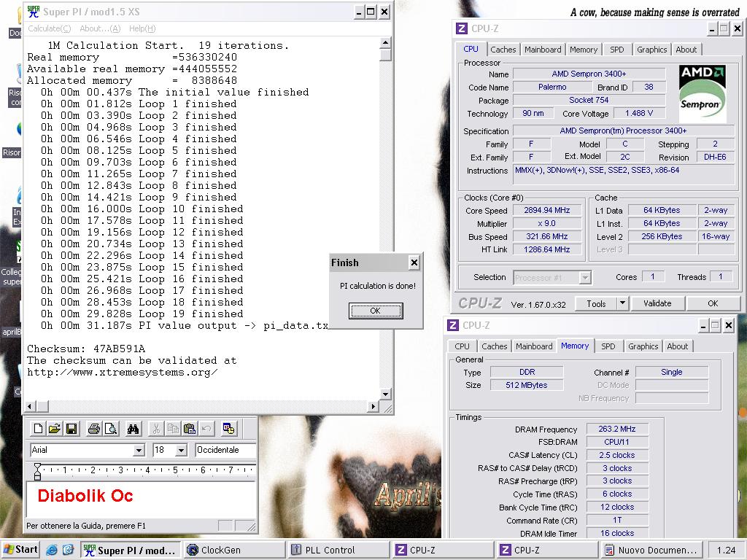Click the Core Voltage 1.488 V field
Screen dimensions: 747x560
pos(639,113)
